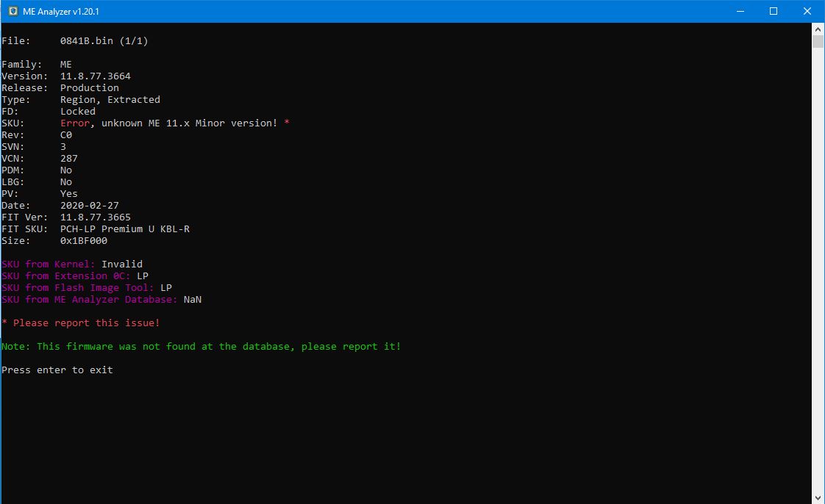Click the red Error SKU message
Viewport: 825px width, 504px height.
(175, 123)
